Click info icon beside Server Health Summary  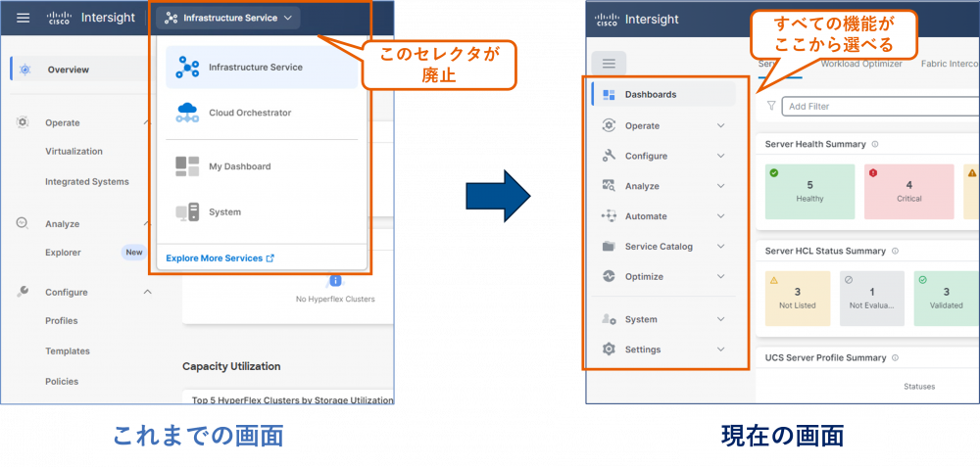(874, 144)
